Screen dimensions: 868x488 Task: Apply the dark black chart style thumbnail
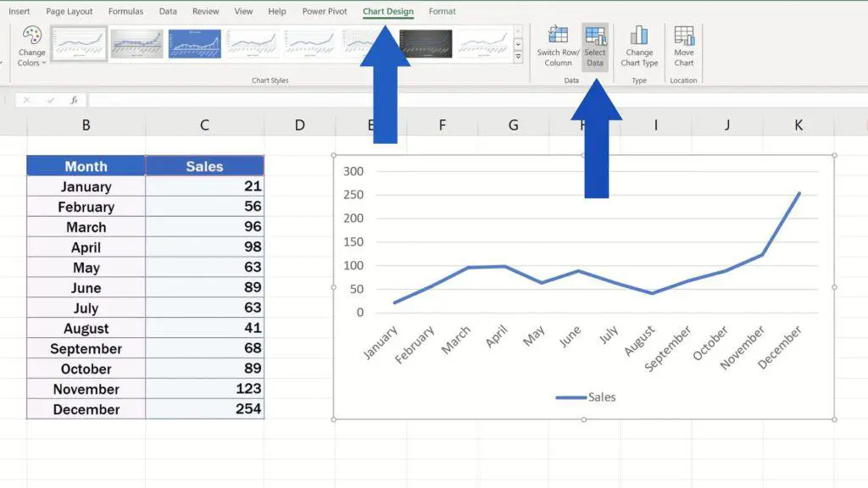(426, 43)
